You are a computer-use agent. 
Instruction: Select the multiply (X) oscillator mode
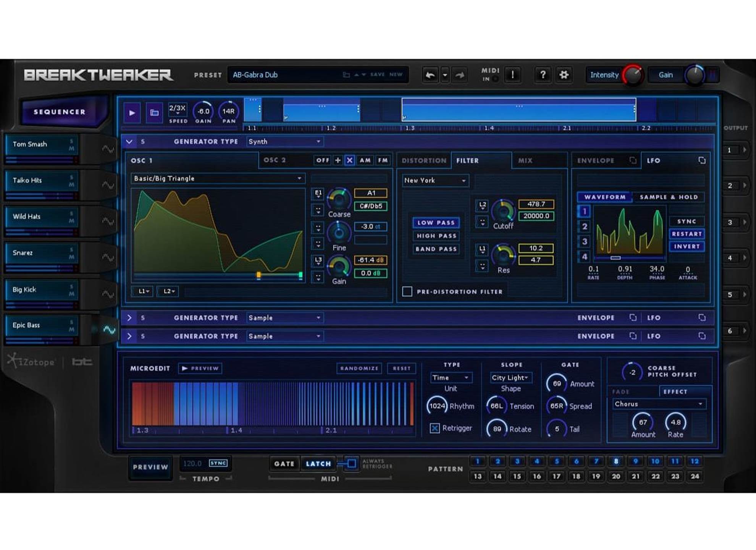click(349, 160)
